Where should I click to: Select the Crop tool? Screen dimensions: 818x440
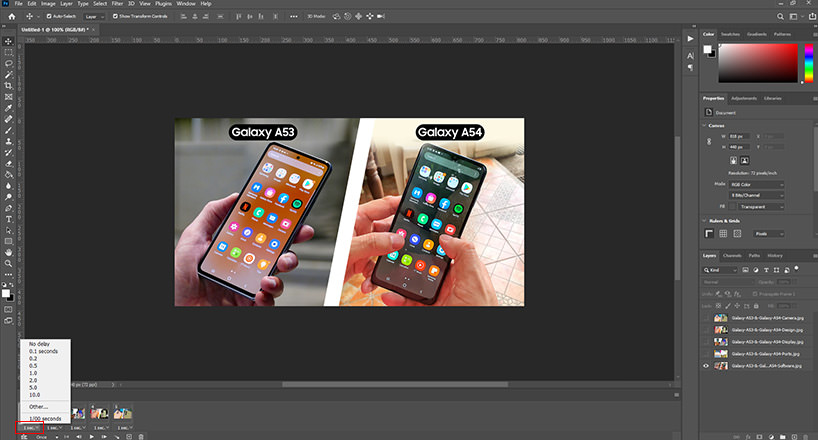(8, 86)
